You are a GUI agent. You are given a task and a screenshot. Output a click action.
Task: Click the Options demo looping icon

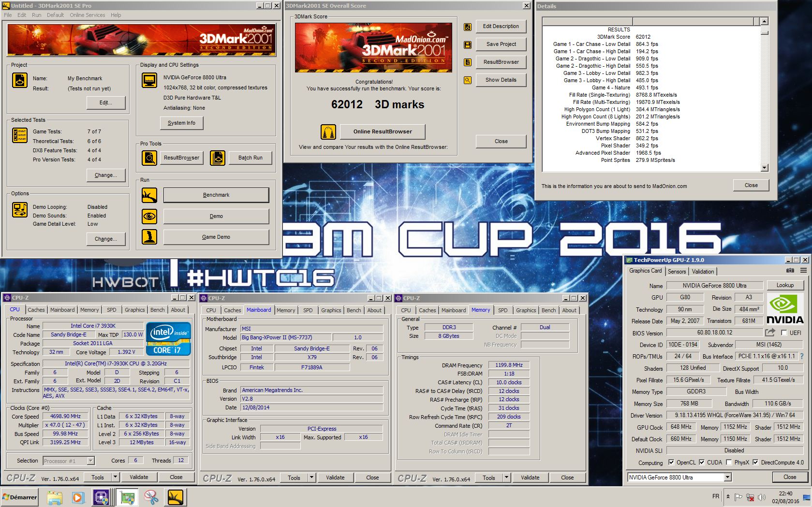pos(20,210)
